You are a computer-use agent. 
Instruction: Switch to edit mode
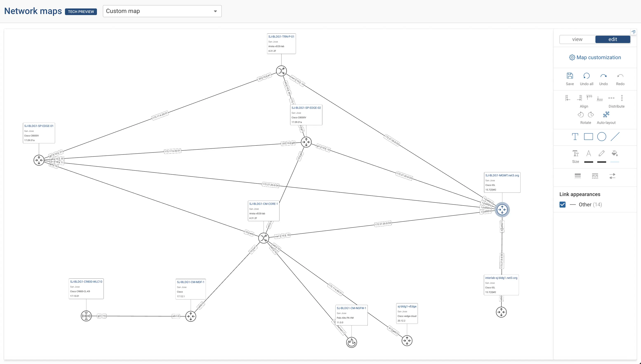pyautogui.click(x=613, y=39)
